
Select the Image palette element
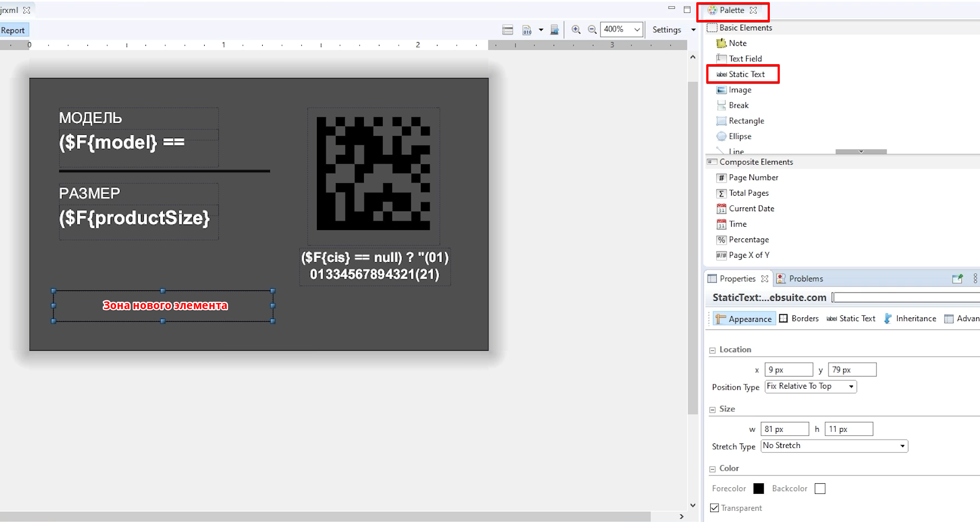(x=734, y=90)
